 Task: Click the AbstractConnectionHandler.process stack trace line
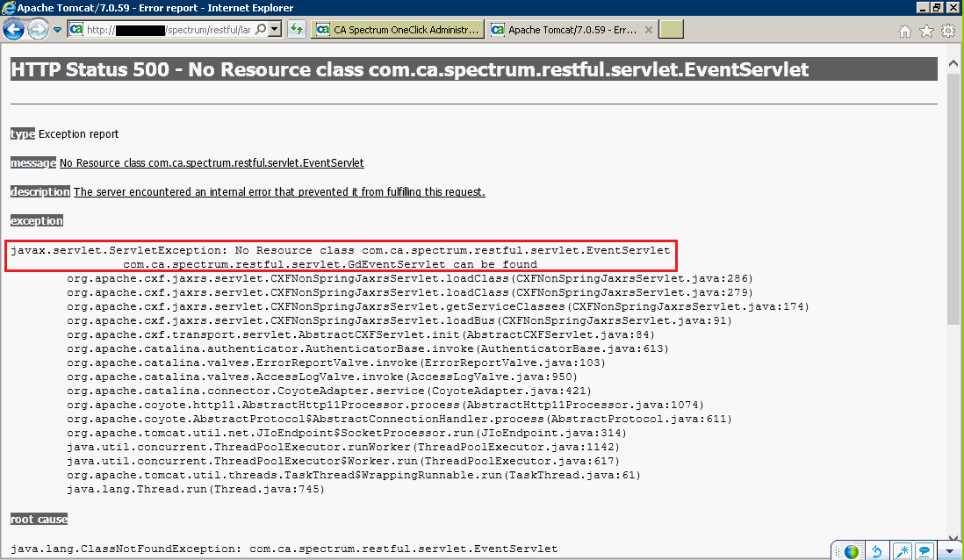click(399, 420)
